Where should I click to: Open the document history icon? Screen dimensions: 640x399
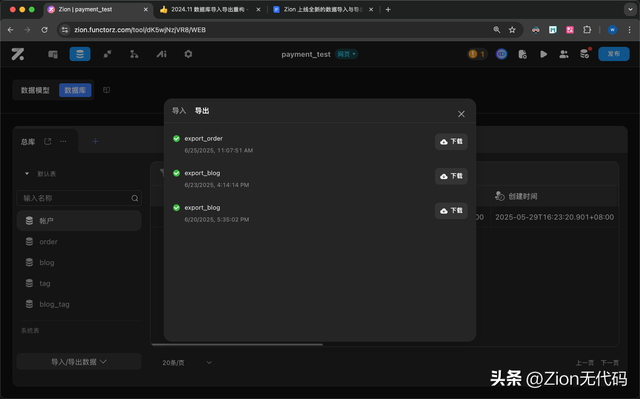pyautogui.click(x=522, y=54)
